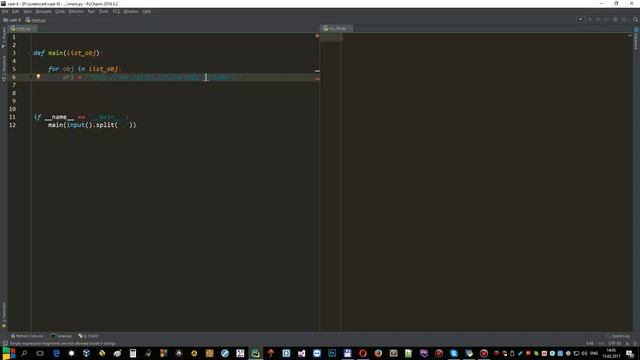Image resolution: width=640 pixels, height=360 pixels.
Task: Click the project root breadcrumb in navigation bar
Action: click(12, 20)
